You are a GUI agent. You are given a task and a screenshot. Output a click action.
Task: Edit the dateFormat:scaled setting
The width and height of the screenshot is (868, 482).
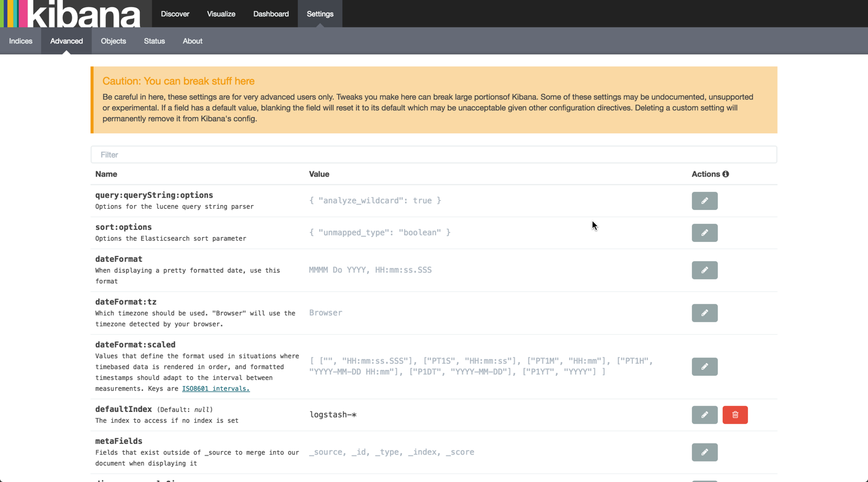coord(704,367)
